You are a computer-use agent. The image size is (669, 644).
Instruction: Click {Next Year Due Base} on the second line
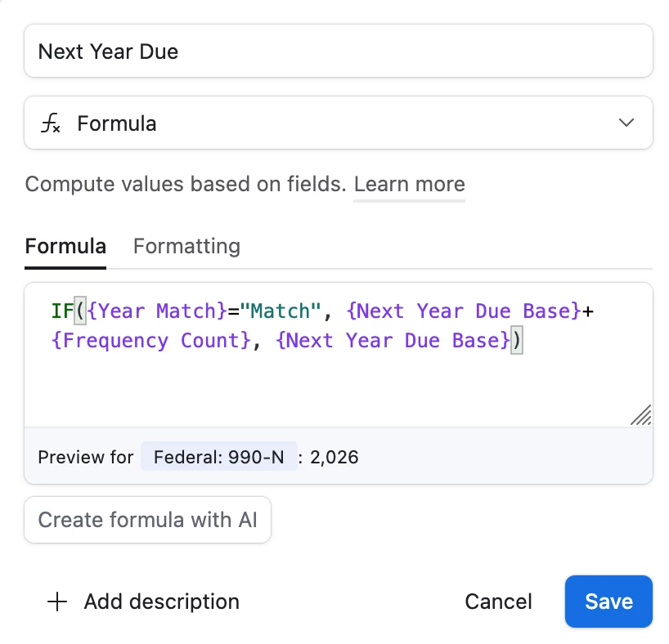(393, 340)
